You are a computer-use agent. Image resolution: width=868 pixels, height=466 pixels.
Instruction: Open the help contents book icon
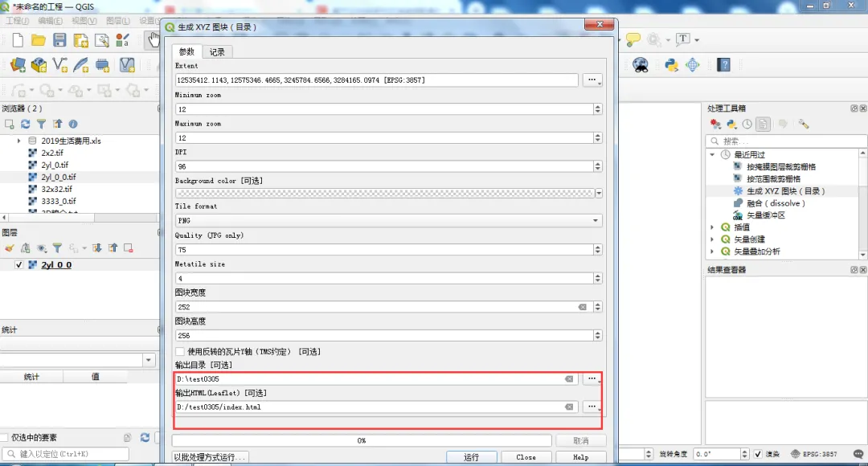[x=723, y=65]
